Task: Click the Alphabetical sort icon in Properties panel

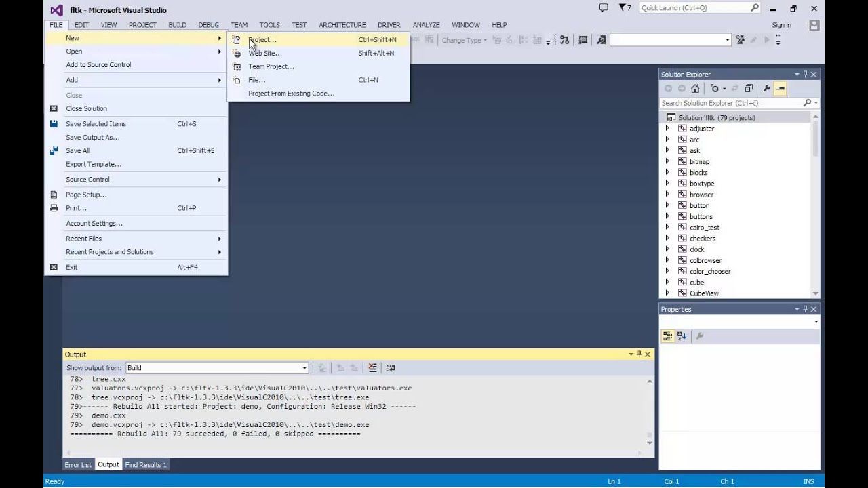Action: (681, 335)
